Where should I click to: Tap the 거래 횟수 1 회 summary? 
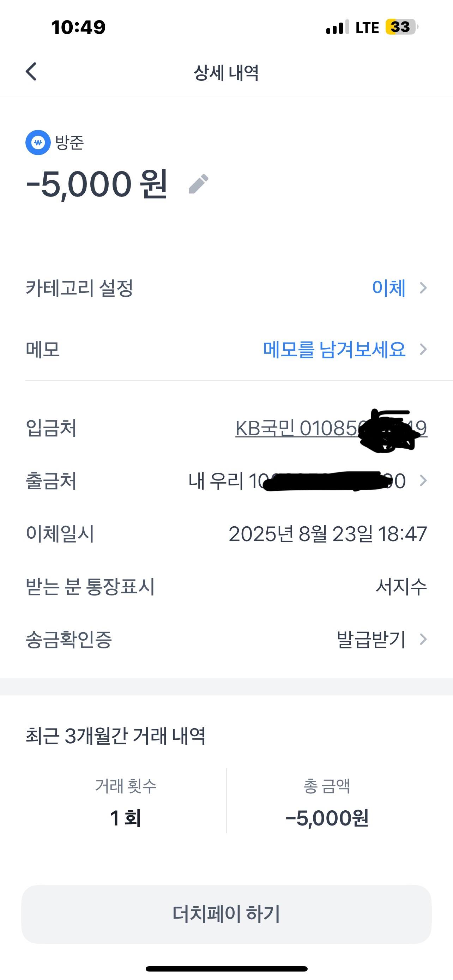[x=125, y=803]
